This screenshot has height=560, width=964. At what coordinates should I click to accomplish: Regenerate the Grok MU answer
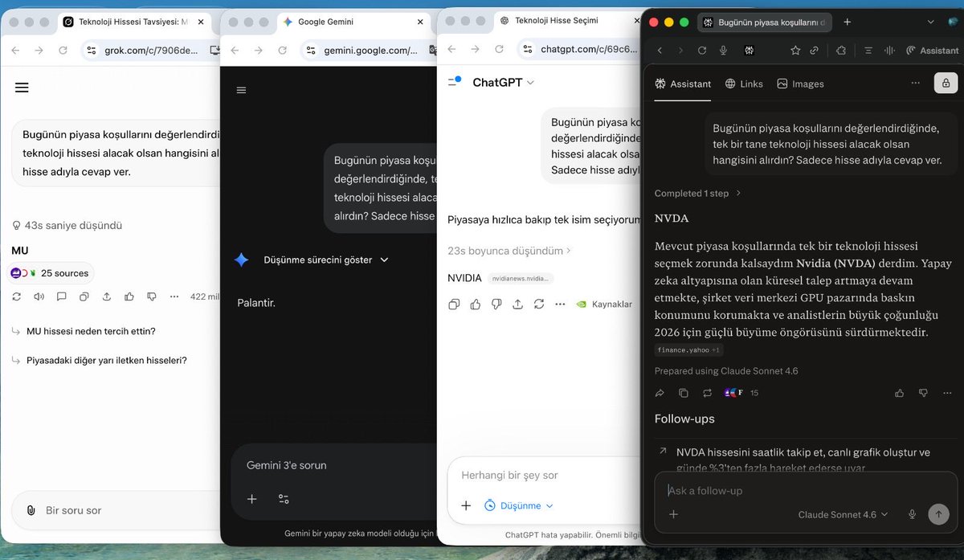[x=16, y=296]
